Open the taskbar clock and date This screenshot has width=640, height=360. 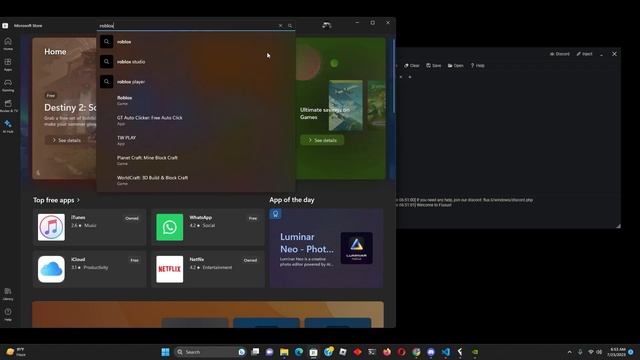pos(616,352)
